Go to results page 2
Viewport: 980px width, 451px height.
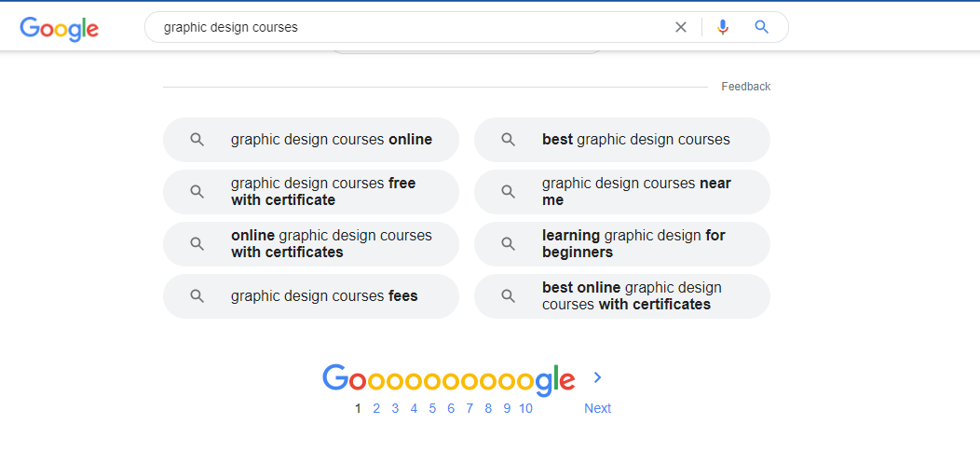point(376,408)
